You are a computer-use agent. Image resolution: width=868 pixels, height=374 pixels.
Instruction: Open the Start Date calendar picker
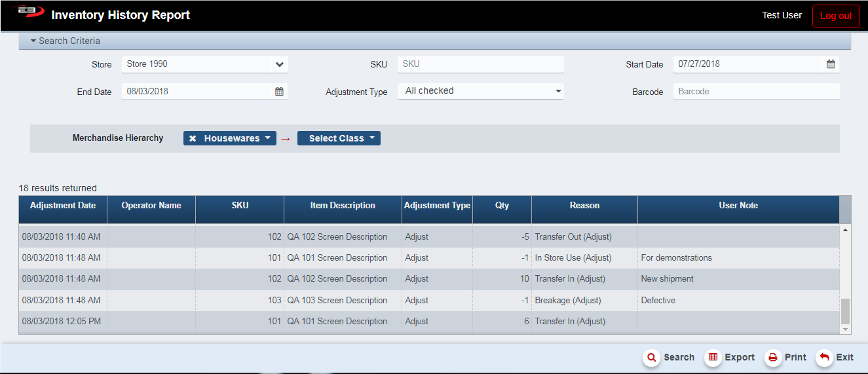830,64
